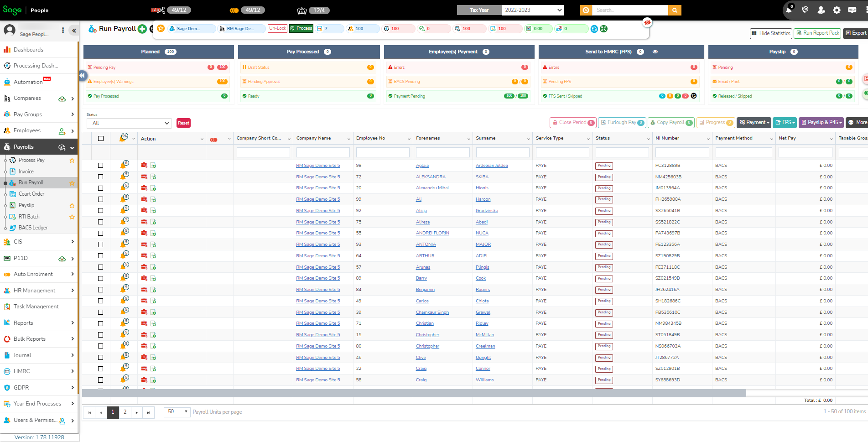This screenshot has height=442, width=868.
Task: Click the green add document icon for Aglaia
Action: point(153,165)
